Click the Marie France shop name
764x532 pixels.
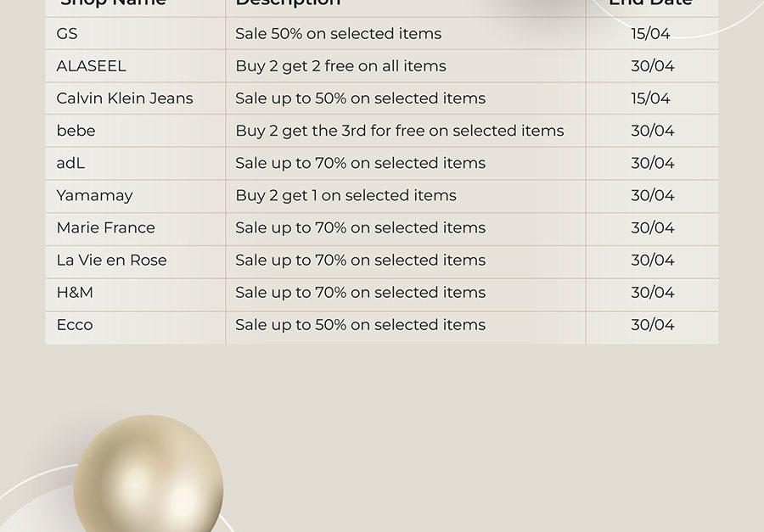coord(106,227)
